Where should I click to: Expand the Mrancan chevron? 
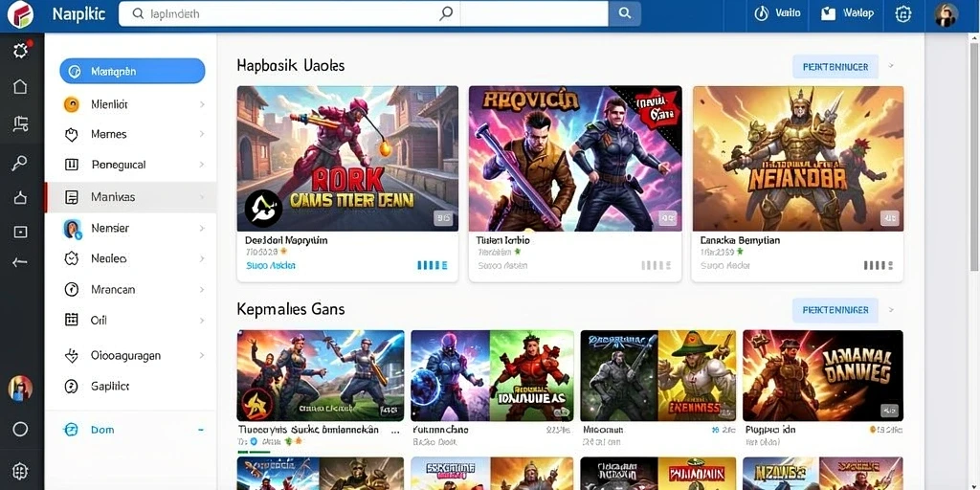point(202,289)
